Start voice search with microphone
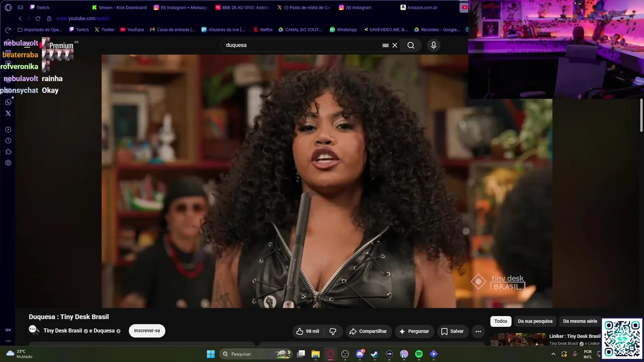This screenshot has width=644, height=362. coord(434,45)
